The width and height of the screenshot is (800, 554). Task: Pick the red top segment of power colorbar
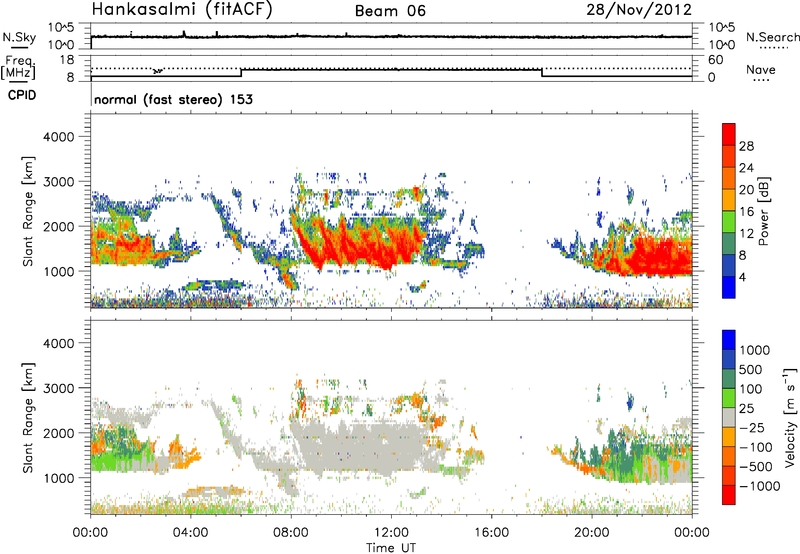(729, 134)
